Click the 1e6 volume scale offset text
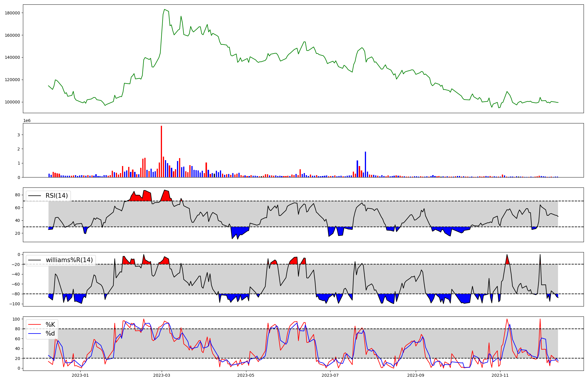The width and height of the screenshot is (588, 382). (27, 121)
